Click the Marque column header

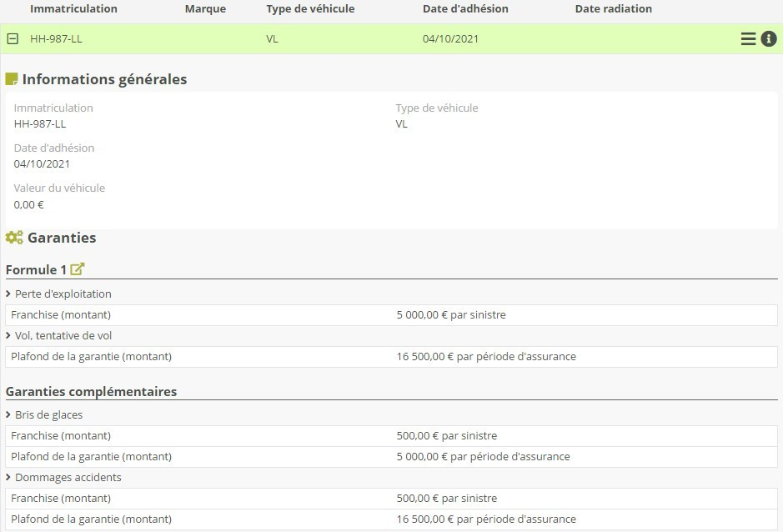205,9
